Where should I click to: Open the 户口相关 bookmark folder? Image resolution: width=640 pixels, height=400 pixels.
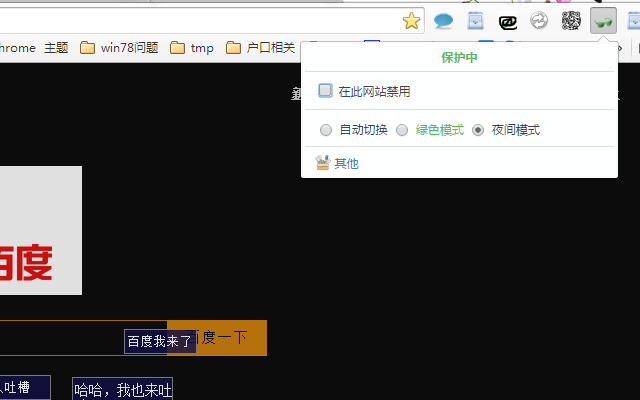coord(260,48)
